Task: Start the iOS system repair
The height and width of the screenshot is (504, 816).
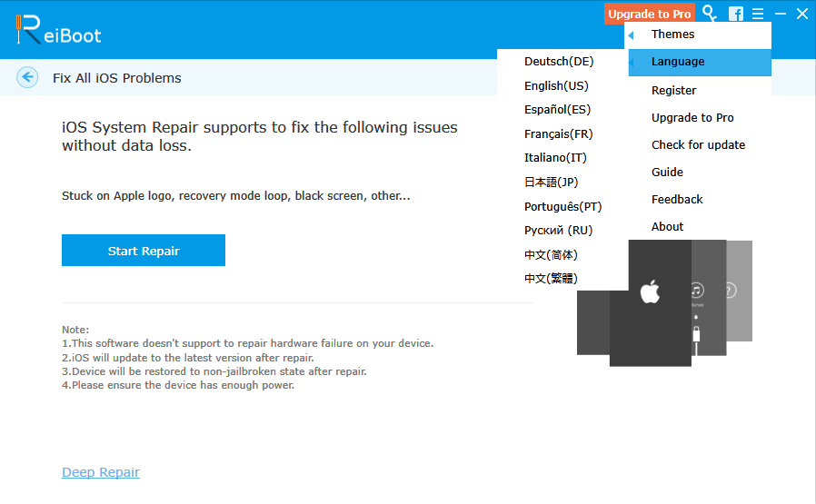Action: click(x=143, y=250)
